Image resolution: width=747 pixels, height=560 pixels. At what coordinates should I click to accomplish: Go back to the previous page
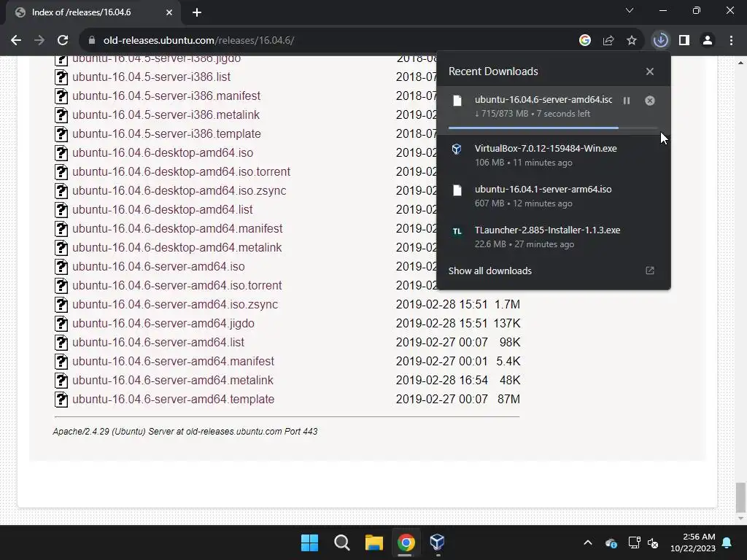16,41
